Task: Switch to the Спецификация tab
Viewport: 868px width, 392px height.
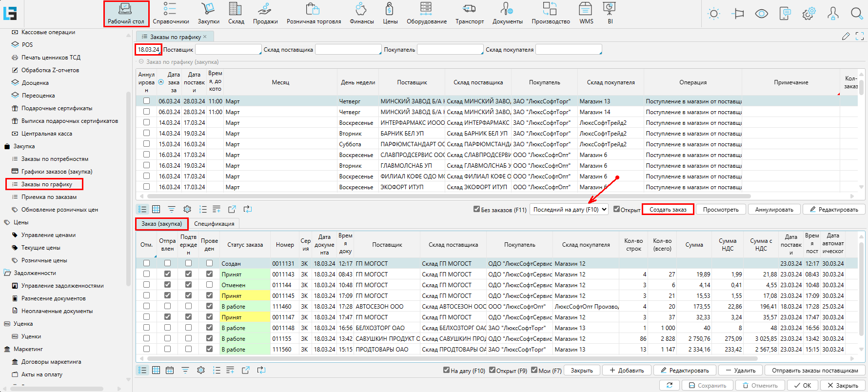Action: (214, 224)
